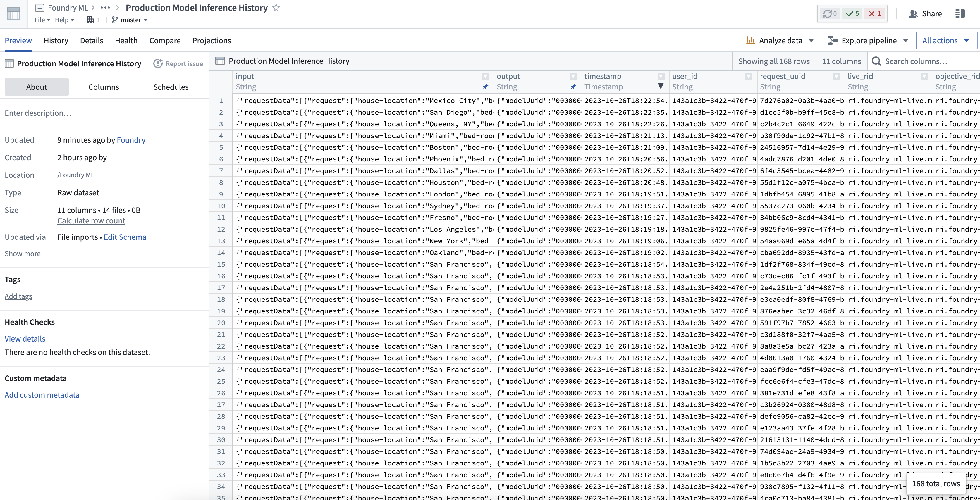Switch to the Compare tab
Viewport: 980px width, 500px height.
(165, 40)
